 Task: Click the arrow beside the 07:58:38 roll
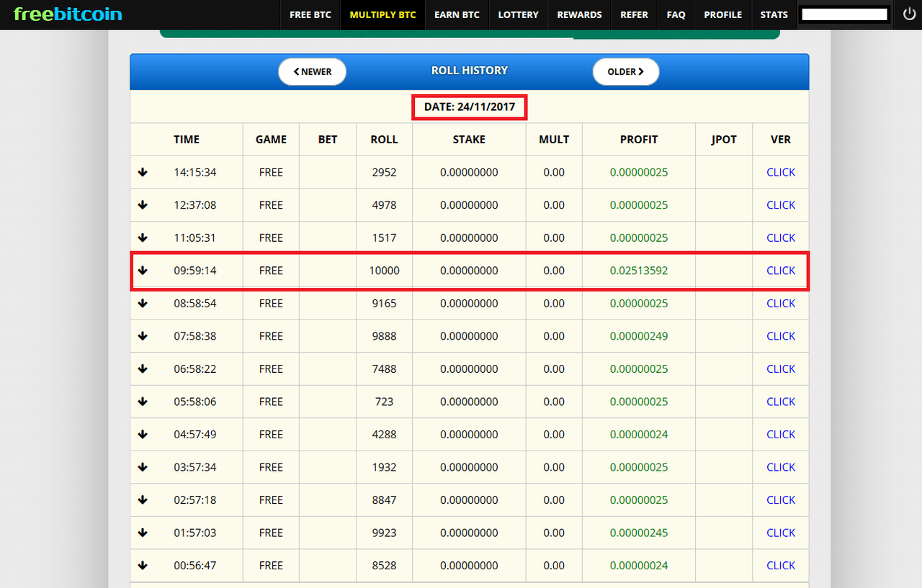(x=143, y=336)
